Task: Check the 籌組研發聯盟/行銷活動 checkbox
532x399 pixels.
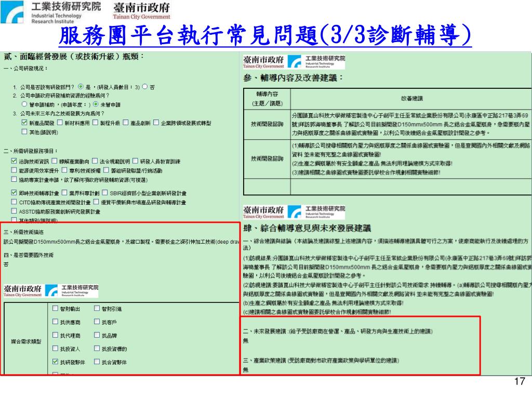Action: 106,170
